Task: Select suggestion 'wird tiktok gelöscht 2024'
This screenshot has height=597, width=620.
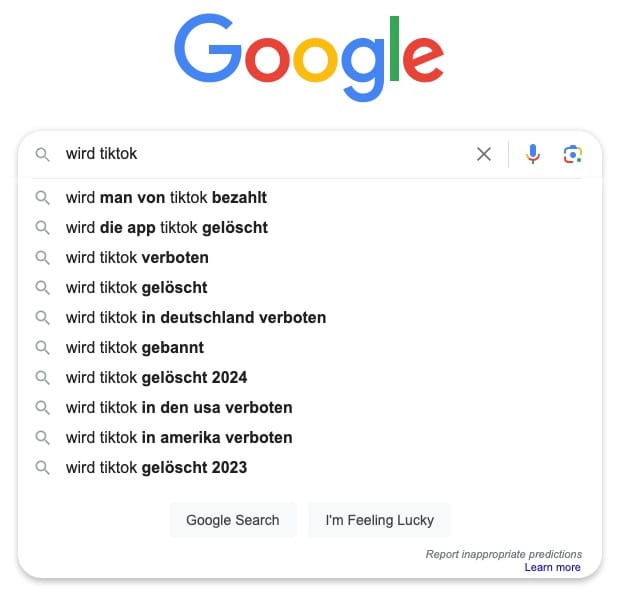Action: coord(156,378)
